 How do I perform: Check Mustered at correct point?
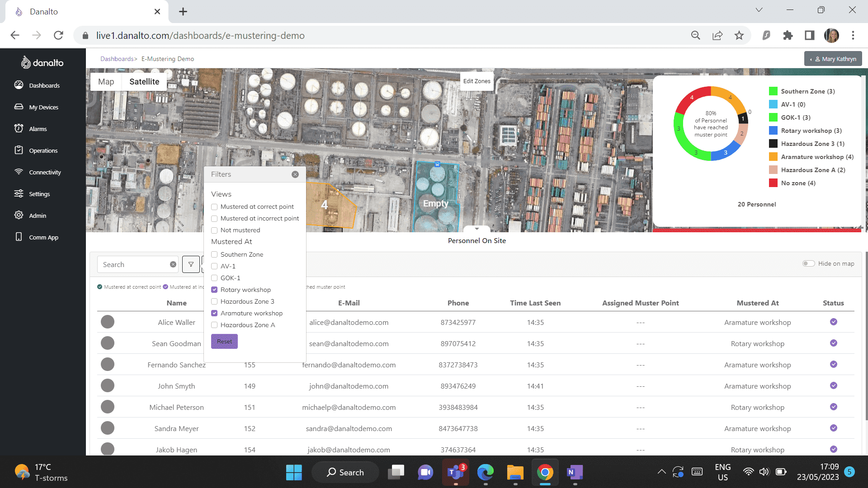coord(214,207)
